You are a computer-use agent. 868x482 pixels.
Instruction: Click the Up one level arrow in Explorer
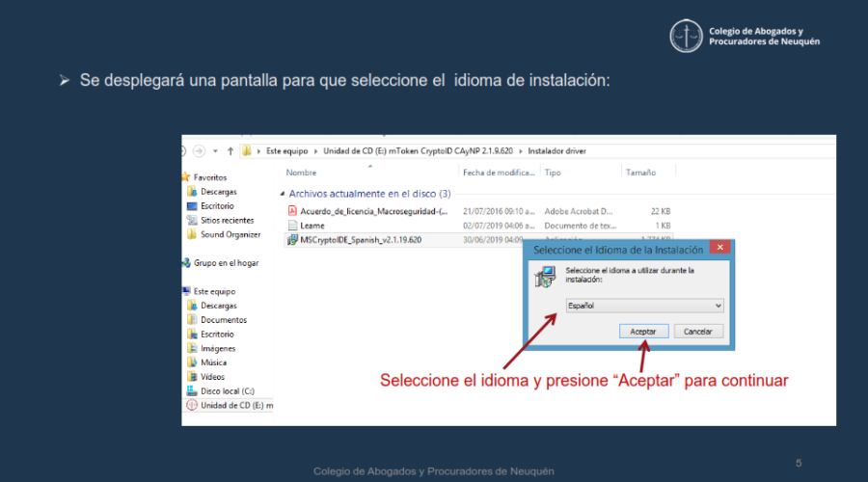(231, 151)
